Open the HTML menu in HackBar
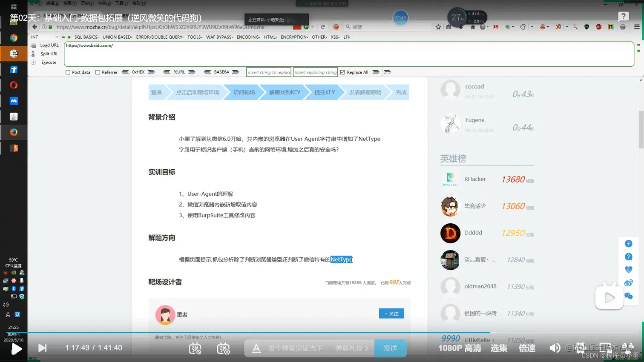The image size is (644, 362). pos(270,37)
